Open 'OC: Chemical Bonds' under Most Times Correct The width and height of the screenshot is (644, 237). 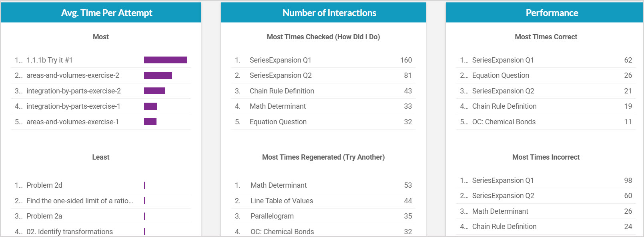tap(504, 122)
